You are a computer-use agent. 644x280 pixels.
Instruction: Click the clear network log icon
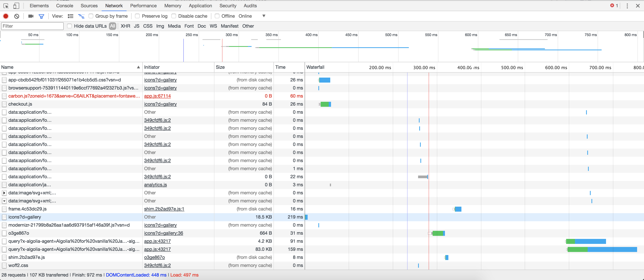(x=17, y=16)
